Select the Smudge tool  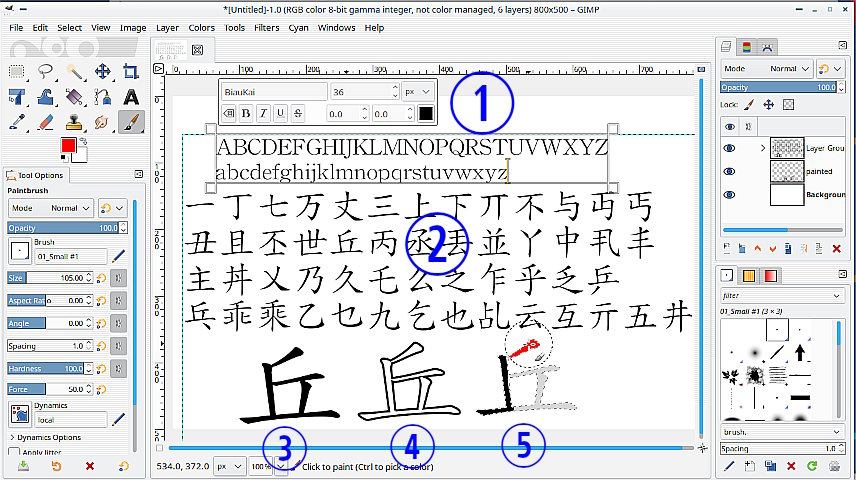[102, 122]
